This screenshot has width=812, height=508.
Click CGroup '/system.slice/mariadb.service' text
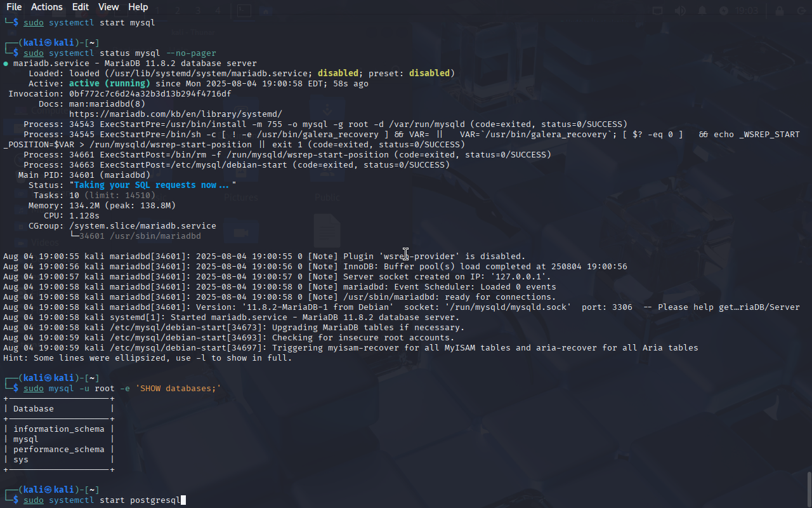(143, 226)
